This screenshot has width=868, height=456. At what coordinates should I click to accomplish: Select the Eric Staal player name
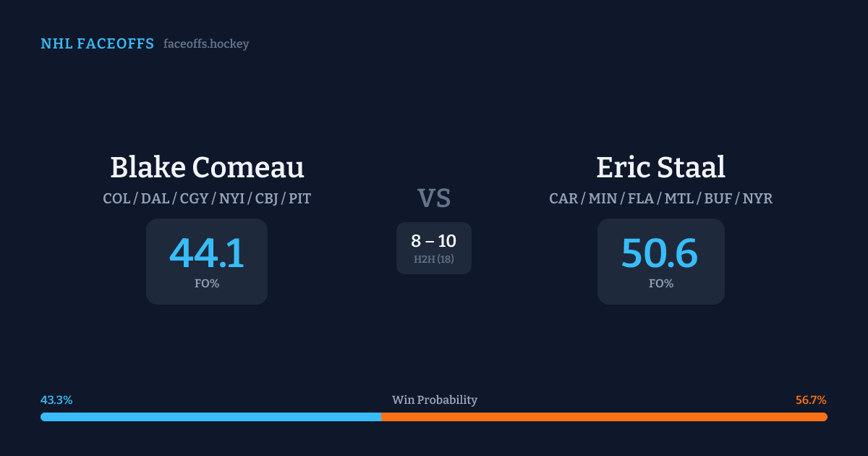coord(660,167)
